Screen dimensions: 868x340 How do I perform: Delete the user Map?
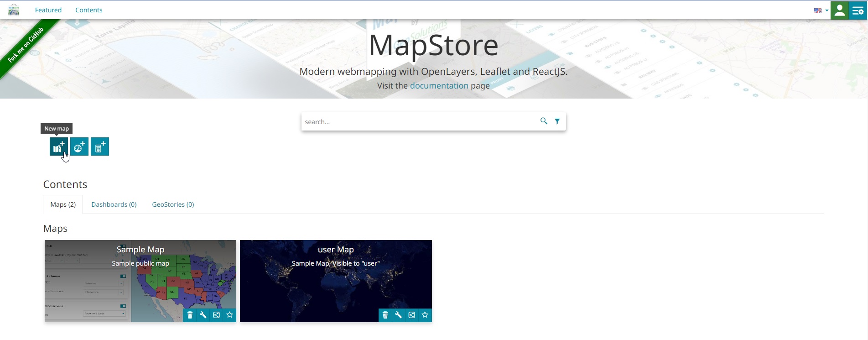click(385, 315)
